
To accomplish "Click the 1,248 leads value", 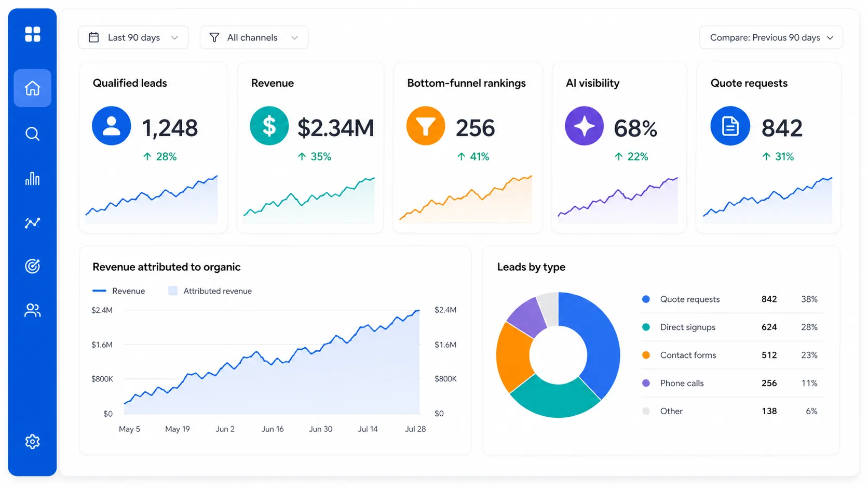I will pyautogui.click(x=170, y=128).
